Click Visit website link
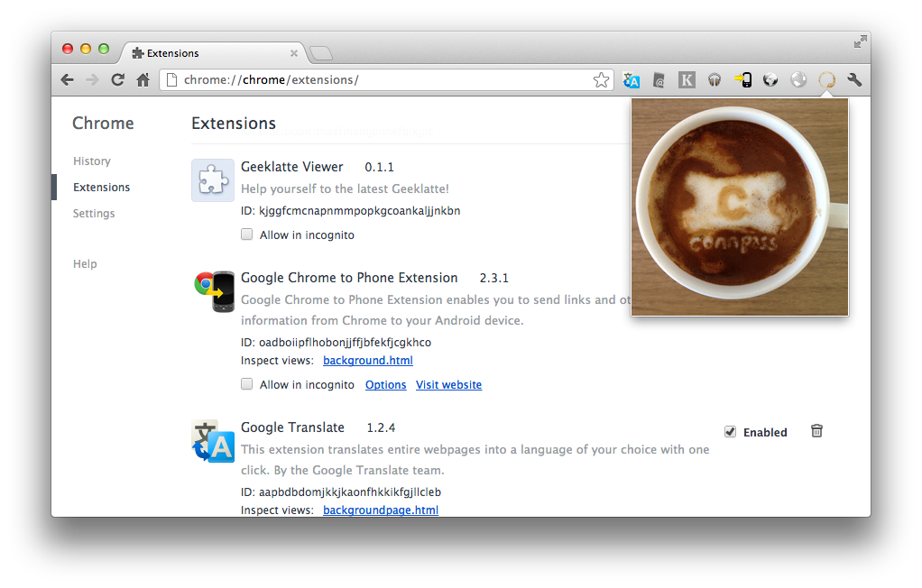This screenshot has width=922, height=588. (x=448, y=384)
